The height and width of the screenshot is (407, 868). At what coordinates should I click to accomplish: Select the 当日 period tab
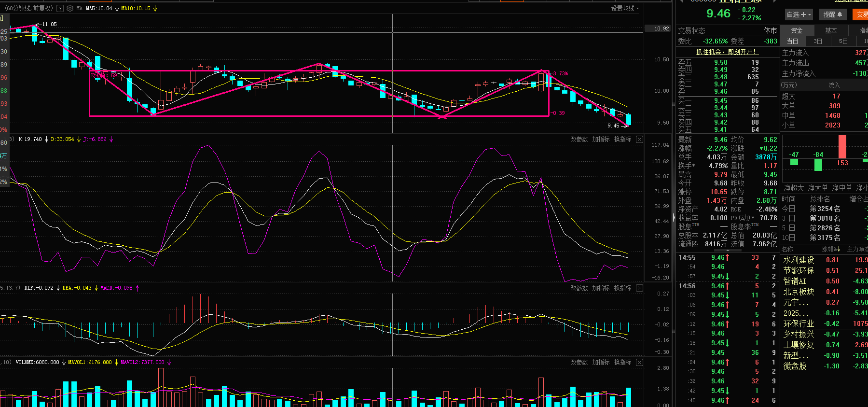coord(792,41)
